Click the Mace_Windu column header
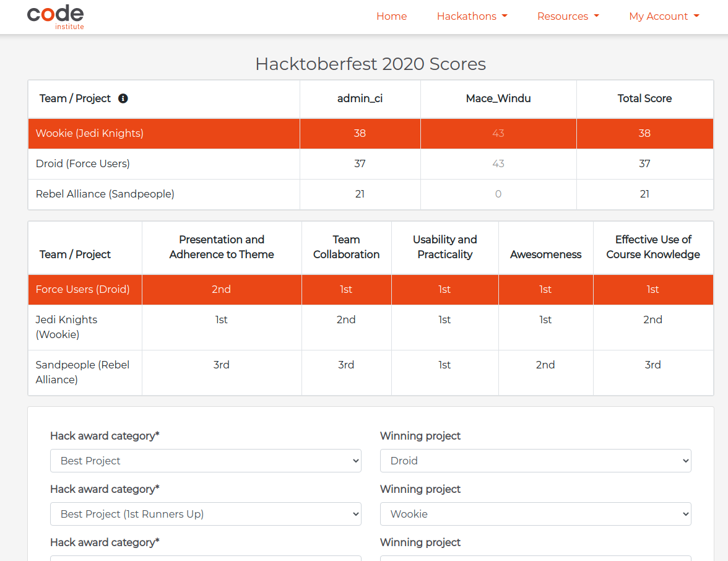728x561 pixels. [x=498, y=98]
